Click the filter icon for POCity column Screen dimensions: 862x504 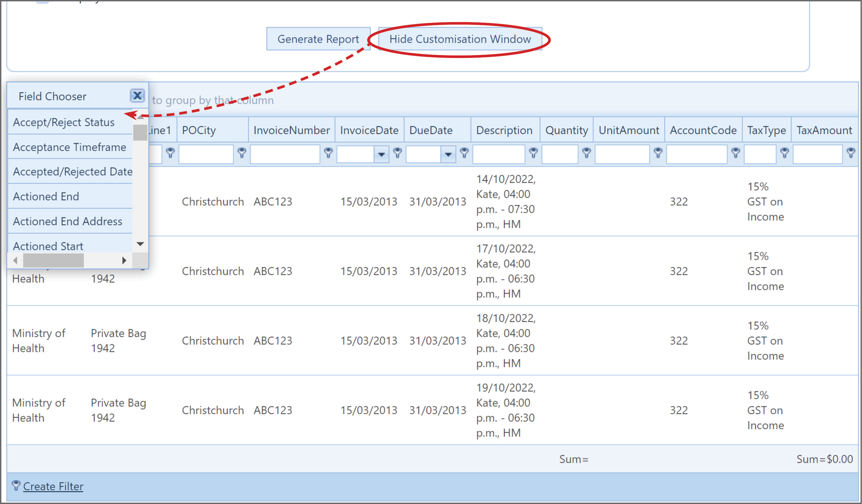click(241, 153)
